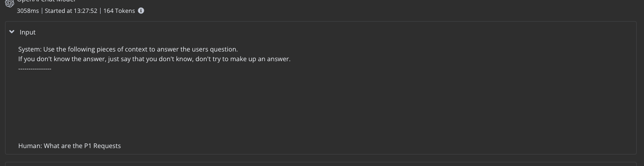Click the empty context area in the Input panel

tap(321, 107)
